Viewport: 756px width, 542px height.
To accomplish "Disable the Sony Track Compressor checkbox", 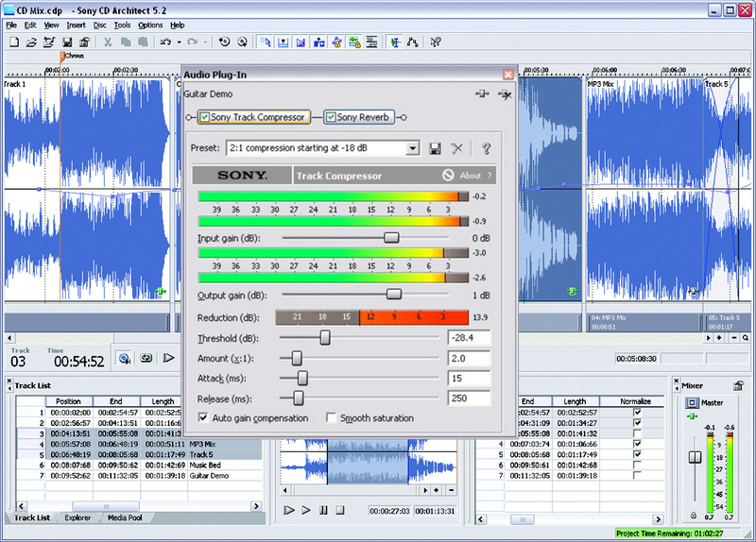I will 204,117.
